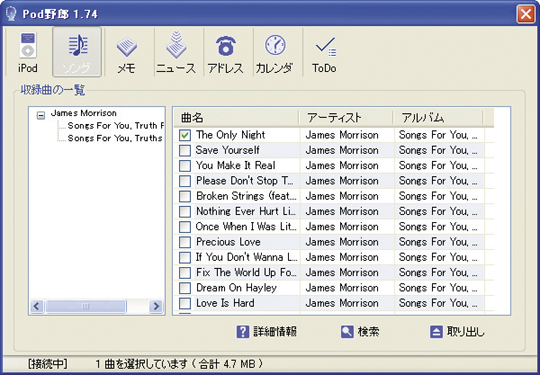Click the 検索 magnifier icon
Viewport: 540px width, 375px height.
pyautogui.click(x=347, y=332)
